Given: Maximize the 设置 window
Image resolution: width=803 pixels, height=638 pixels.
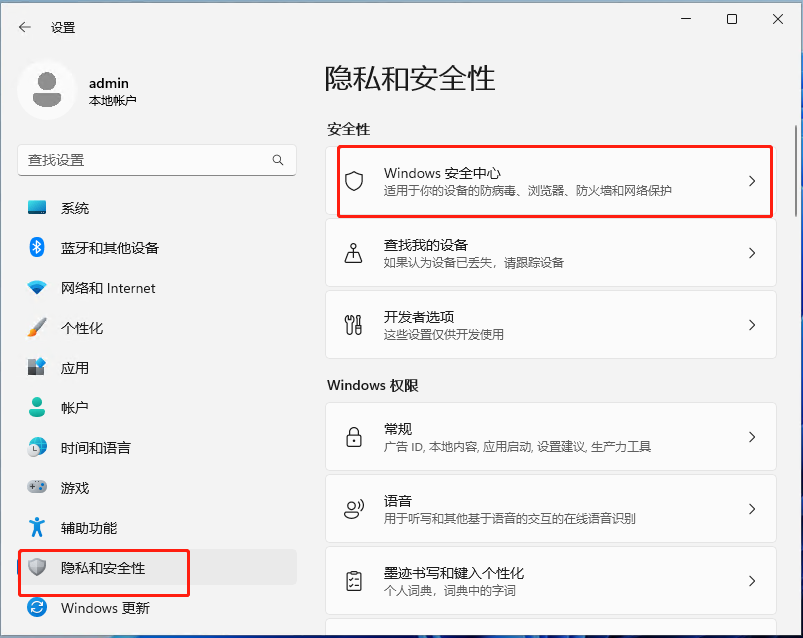Looking at the screenshot, I should [x=732, y=19].
